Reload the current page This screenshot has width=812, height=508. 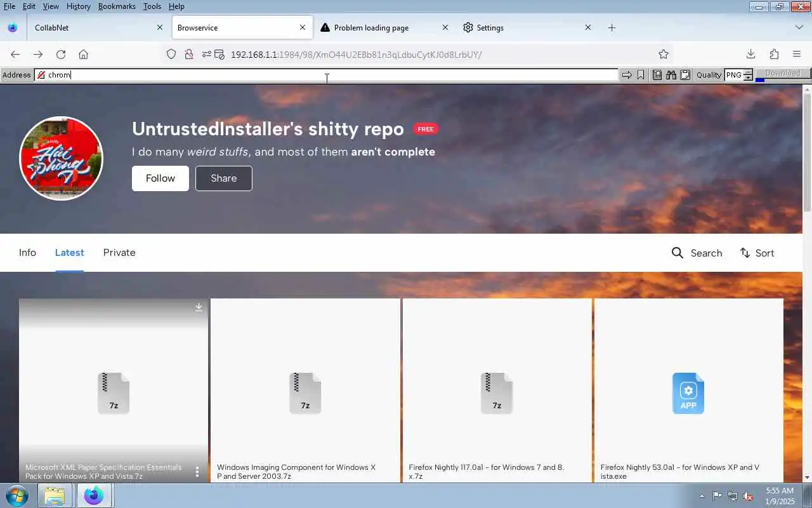(x=61, y=55)
